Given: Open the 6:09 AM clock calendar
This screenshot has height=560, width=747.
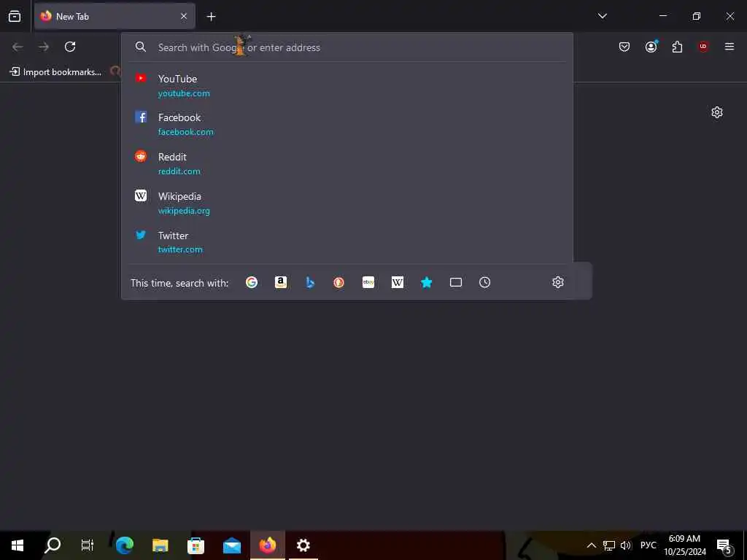Looking at the screenshot, I should click(684, 545).
